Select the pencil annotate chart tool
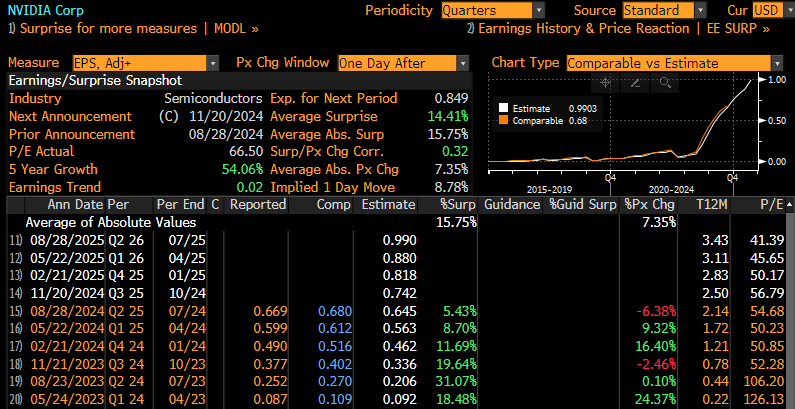The width and height of the screenshot is (795, 409). pos(635,83)
